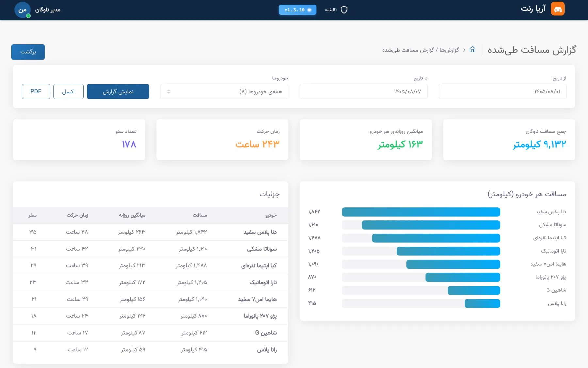Open the user avatar labeled من
Screen dimensions: 588x368
click(23, 10)
